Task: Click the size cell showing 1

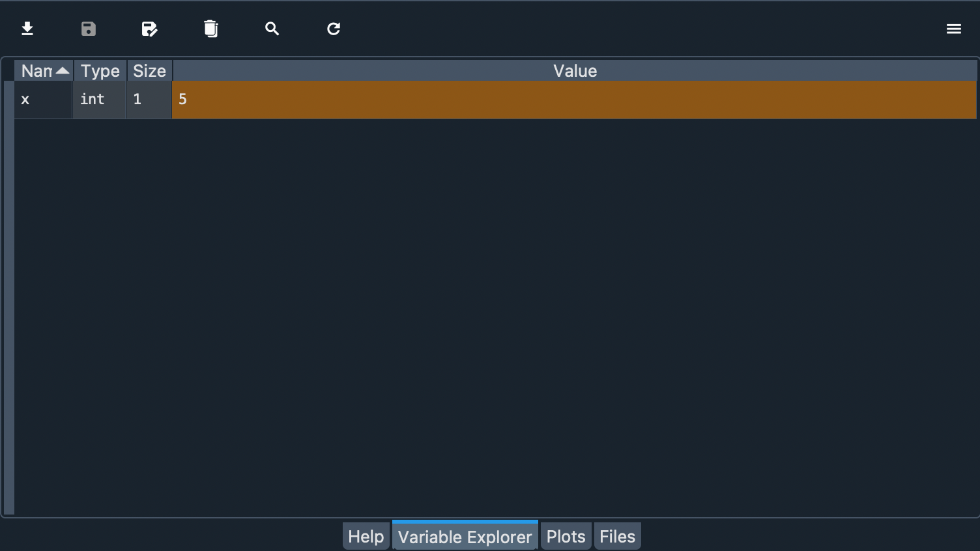Action: click(149, 100)
